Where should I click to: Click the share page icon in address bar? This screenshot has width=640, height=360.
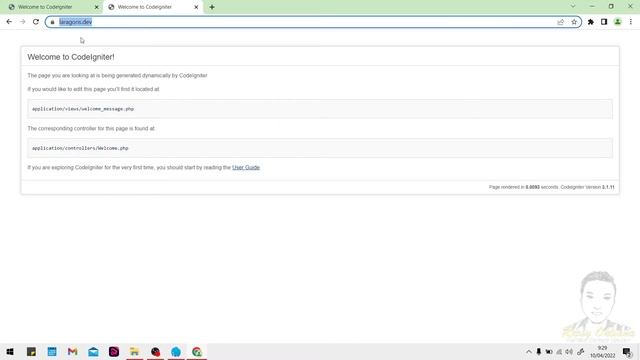560,22
